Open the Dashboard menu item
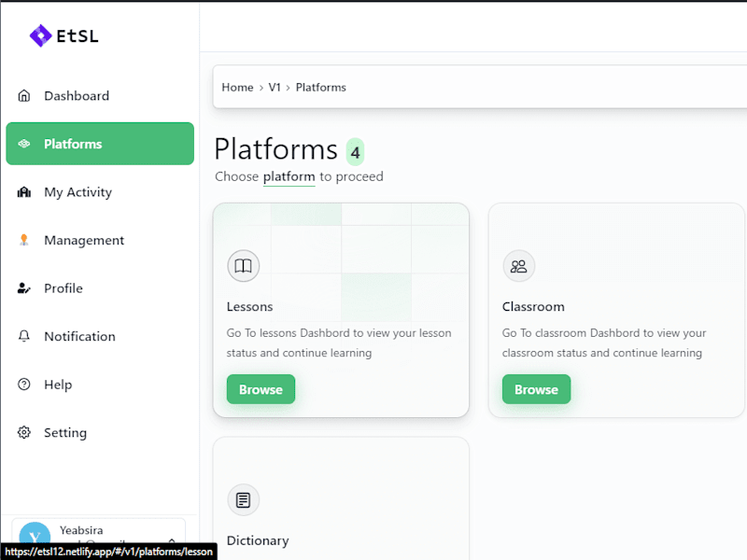 tap(100, 96)
